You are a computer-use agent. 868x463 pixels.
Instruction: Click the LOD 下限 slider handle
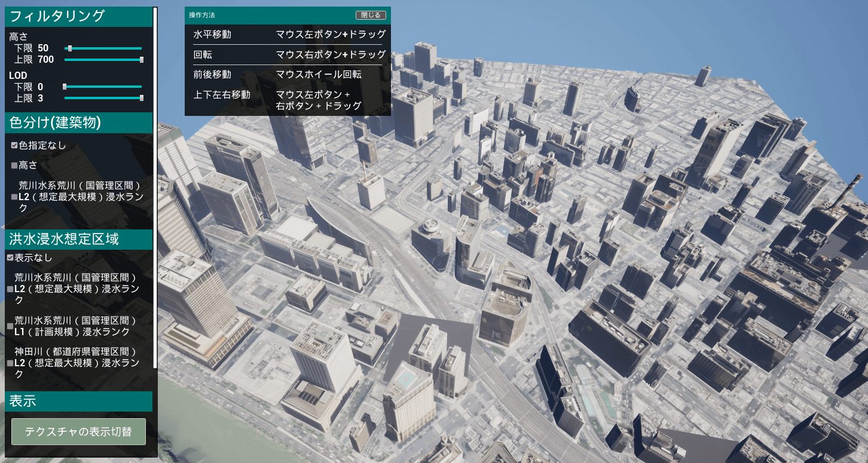pos(65,87)
